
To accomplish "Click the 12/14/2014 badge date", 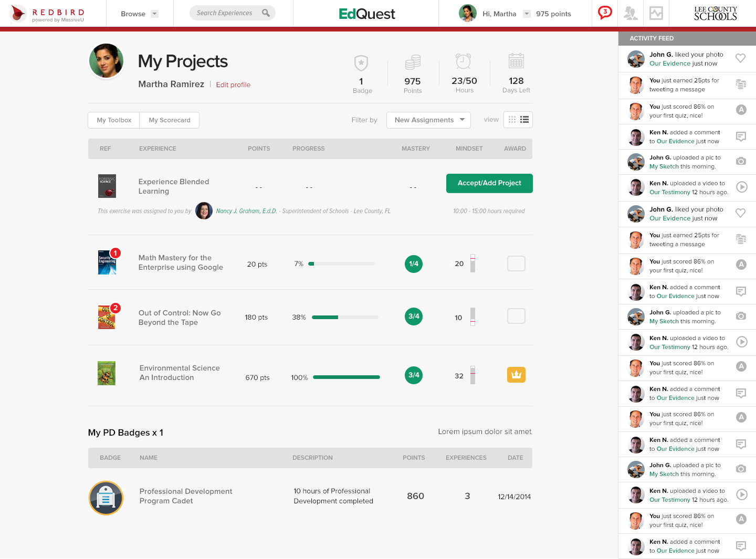I will [x=514, y=497].
